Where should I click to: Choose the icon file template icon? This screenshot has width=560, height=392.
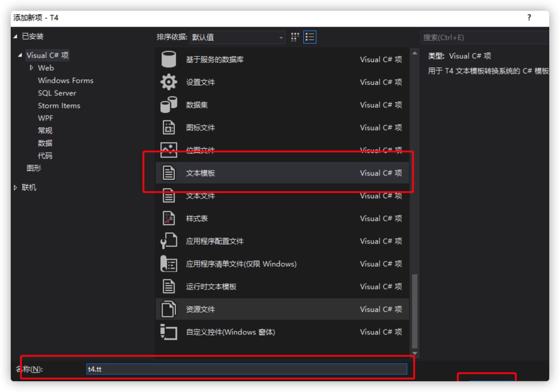(169, 127)
